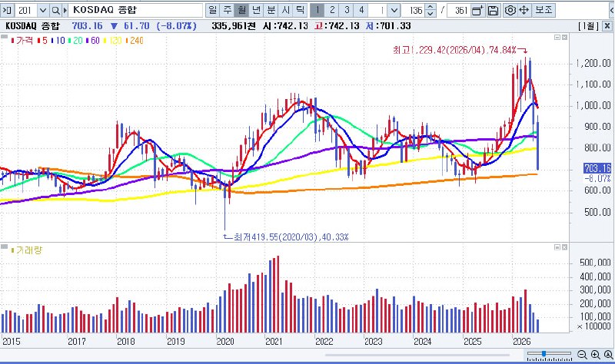Click the [1월] period label

(x=588, y=26)
